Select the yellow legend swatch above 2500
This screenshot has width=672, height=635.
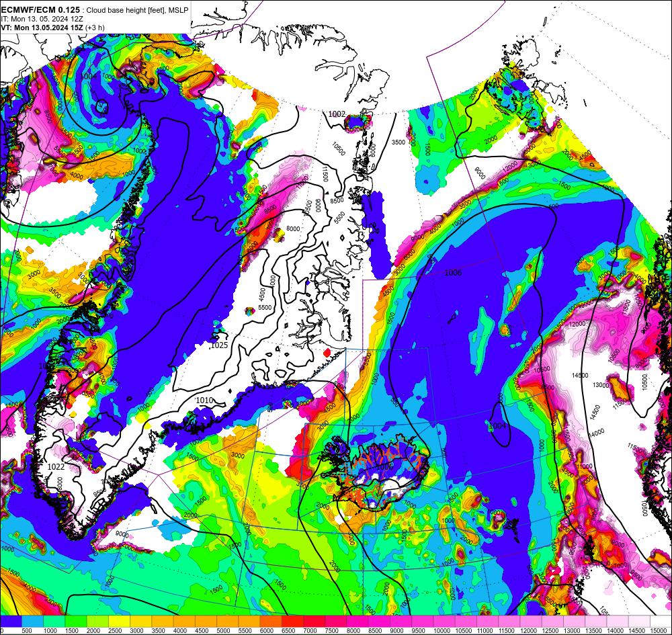[x=120, y=622]
